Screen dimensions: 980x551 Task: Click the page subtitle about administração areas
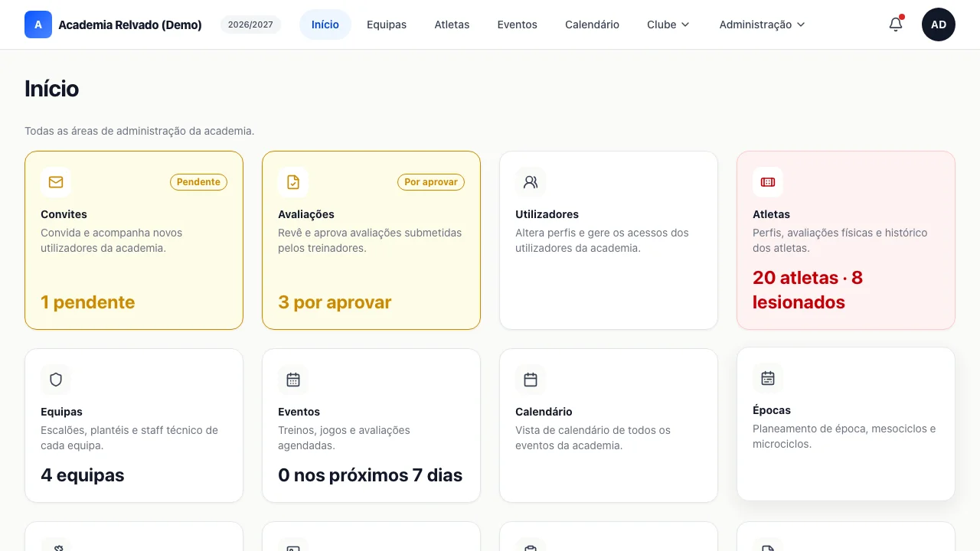tap(139, 131)
